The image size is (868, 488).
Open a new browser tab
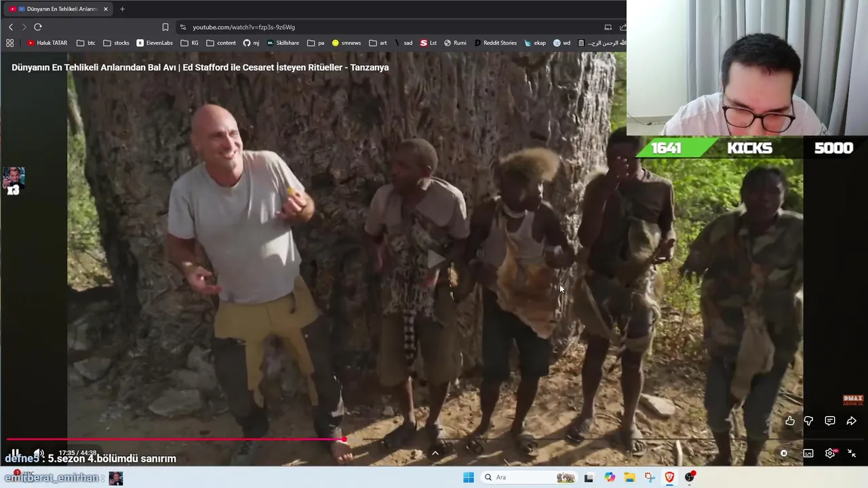pyautogui.click(x=122, y=9)
